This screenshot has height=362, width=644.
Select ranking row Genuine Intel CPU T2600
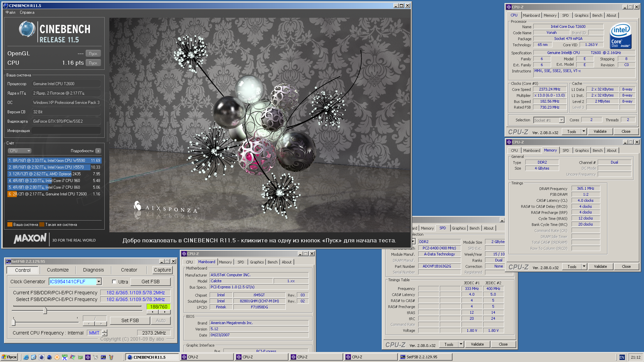(54, 194)
